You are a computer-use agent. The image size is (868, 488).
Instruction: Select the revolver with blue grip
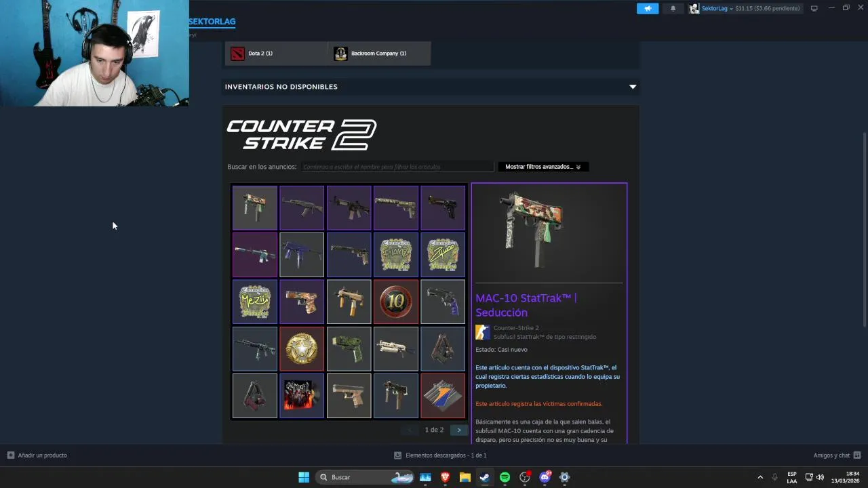443,302
